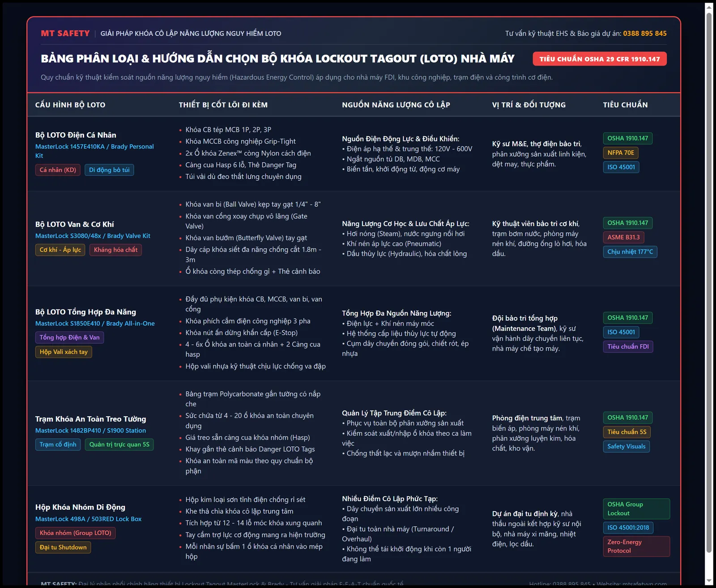
Task: Click MasterLock 1457E410KA / Brady Personal Kit model
Action: pyautogui.click(x=94, y=151)
